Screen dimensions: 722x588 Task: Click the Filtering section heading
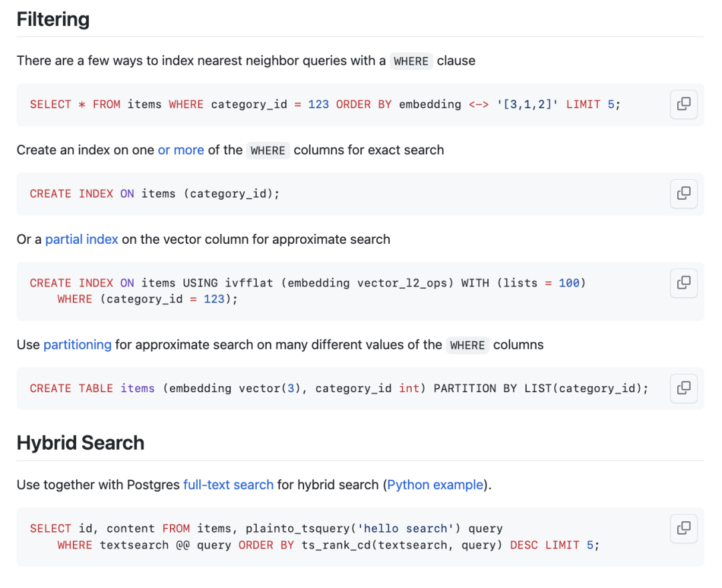click(x=53, y=19)
